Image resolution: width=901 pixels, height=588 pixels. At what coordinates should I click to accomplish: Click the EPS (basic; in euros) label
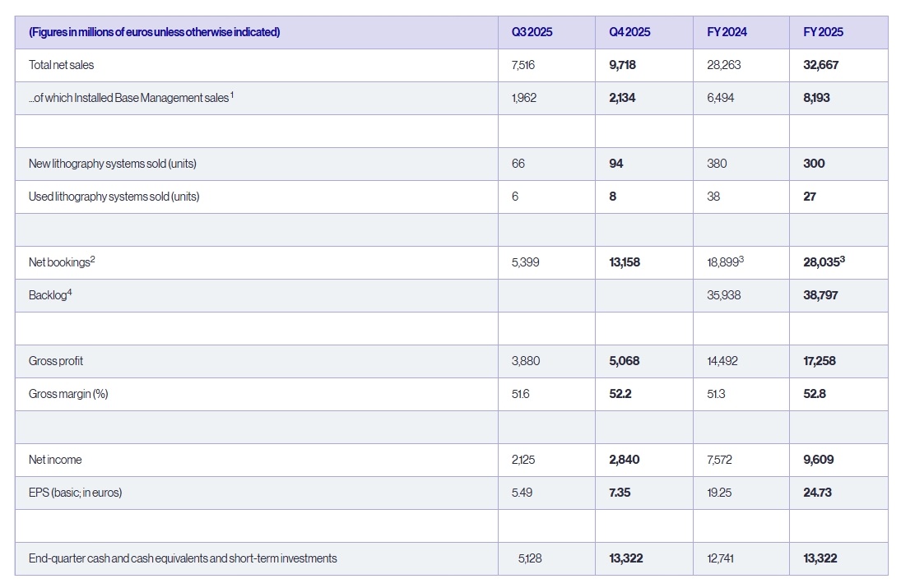coord(75,493)
